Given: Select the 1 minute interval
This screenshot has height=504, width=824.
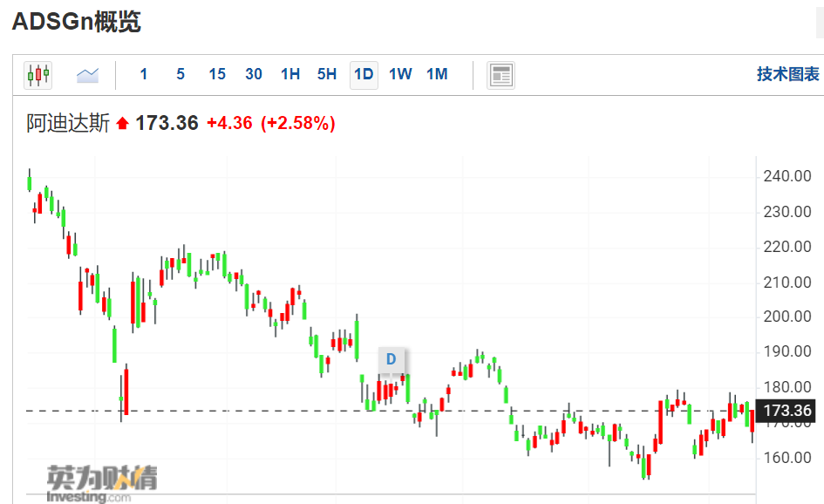Looking at the screenshot, I should 144,74.
